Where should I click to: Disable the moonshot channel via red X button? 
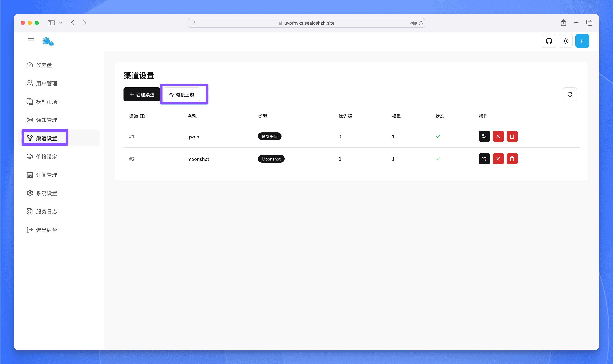pos(498,159)
